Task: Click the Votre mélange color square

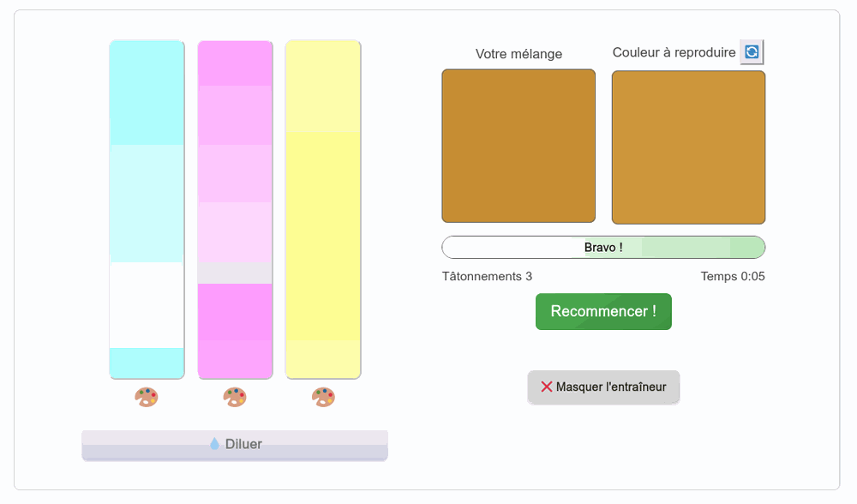Action: click(518, 146)
